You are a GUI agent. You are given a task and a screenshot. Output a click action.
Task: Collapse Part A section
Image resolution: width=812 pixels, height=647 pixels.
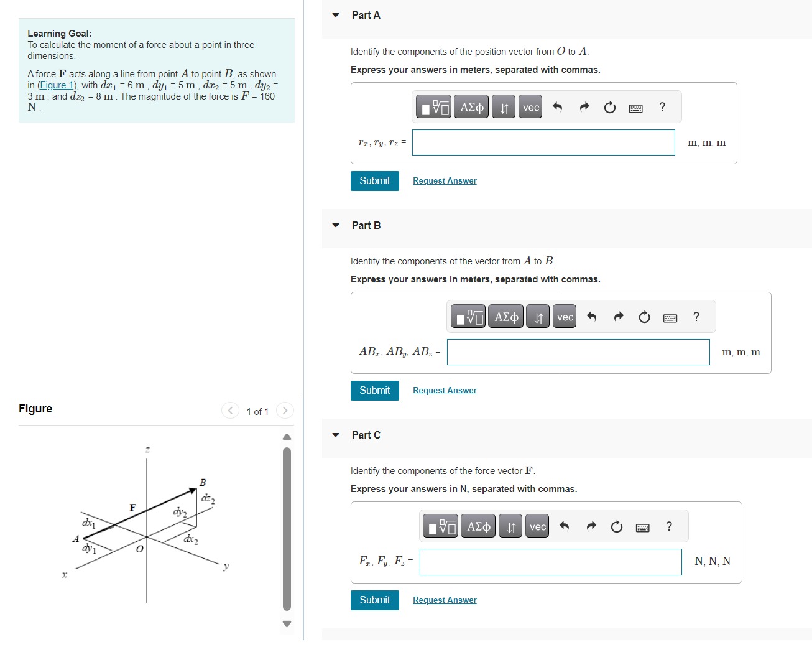click(x=335, y=15)
